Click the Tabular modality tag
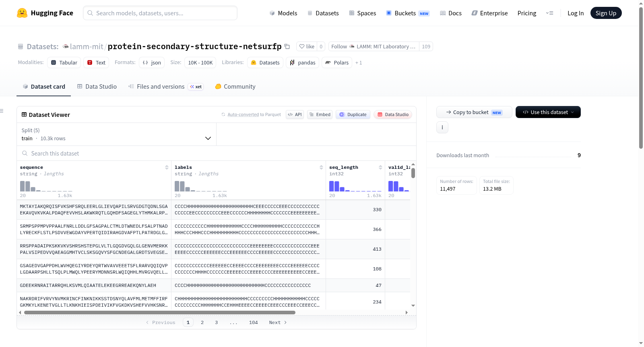 point(64,62)
